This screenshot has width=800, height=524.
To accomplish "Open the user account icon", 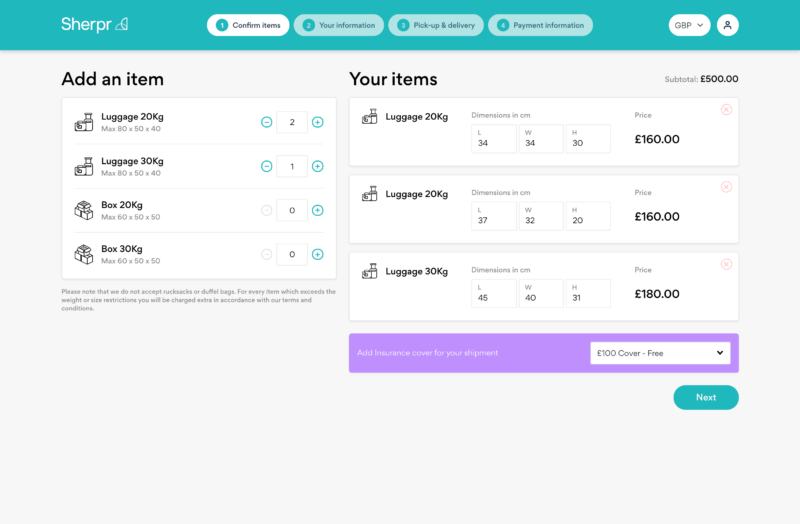I will click(727, 25).
